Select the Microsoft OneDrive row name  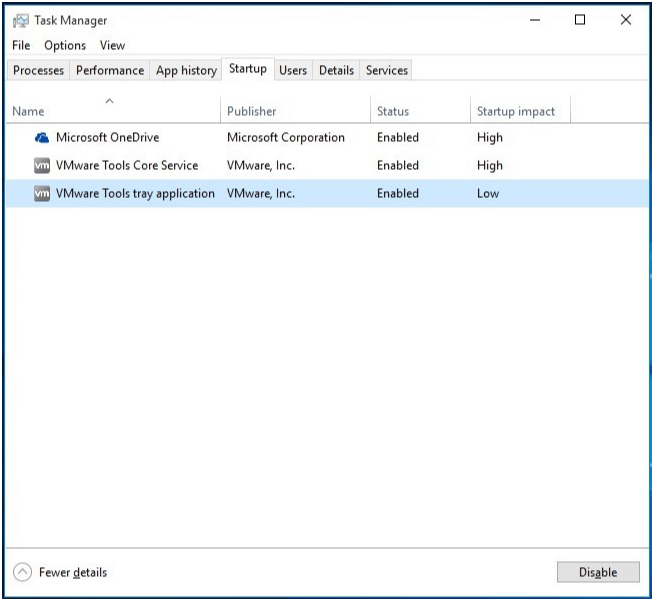[x=107, y=137]
